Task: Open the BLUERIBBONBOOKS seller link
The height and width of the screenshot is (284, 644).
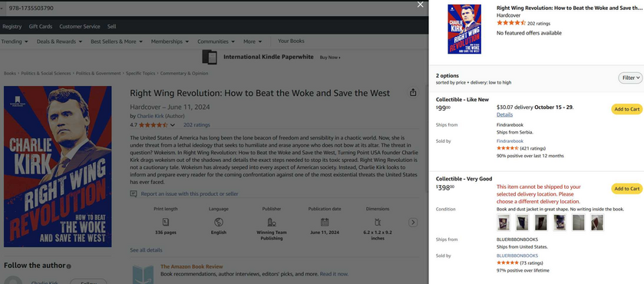Action: click(517, 256)
